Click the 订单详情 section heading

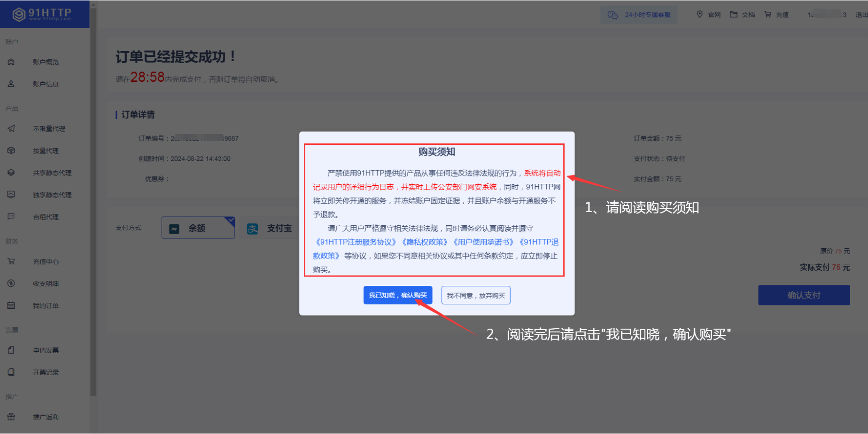pyautogui.click(x=138, y=115)
